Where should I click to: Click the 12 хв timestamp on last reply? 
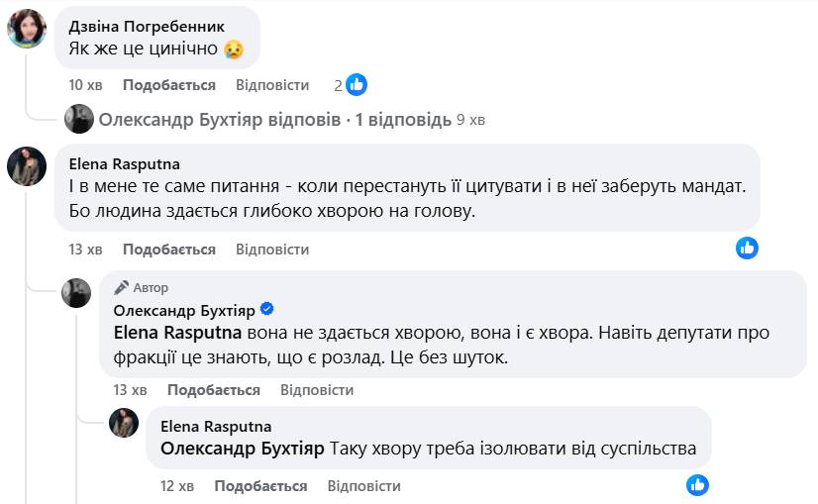[x=176, y=486]
